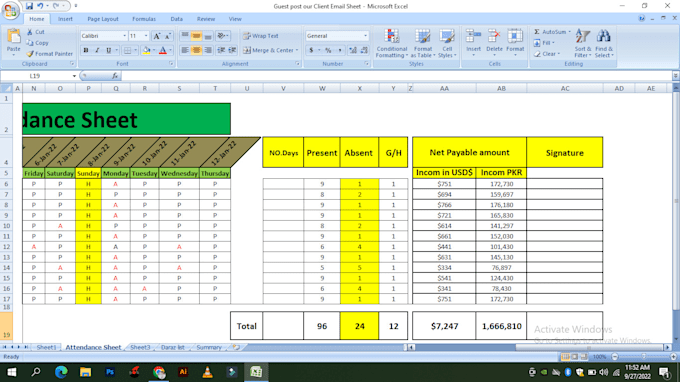Image resolution: width=680 pixels, height=382 pixels.
Task: Expand the Calibri font name dropdown
Action: pos(124,36)
